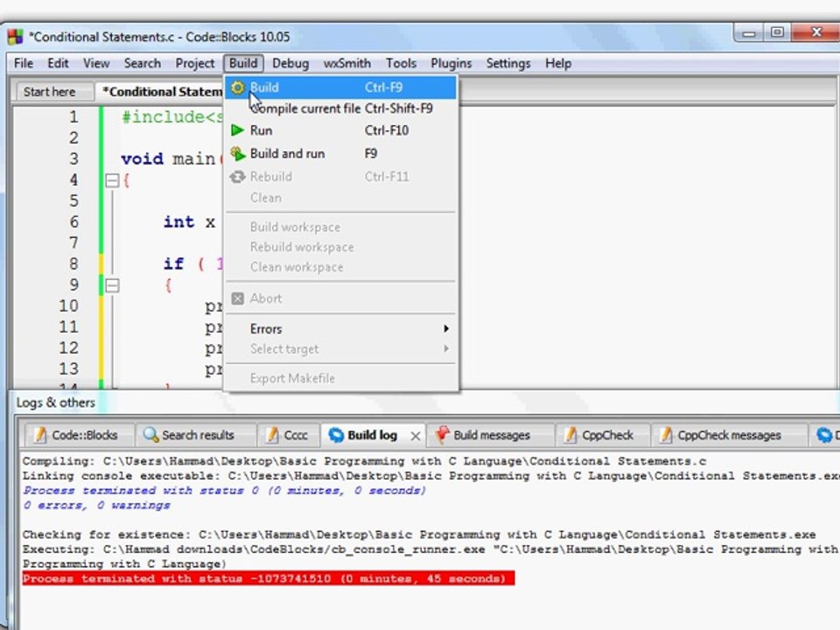Click the Build log tab gear icon
The height and width of the screenshot is (630, 840).
[336, 435]
